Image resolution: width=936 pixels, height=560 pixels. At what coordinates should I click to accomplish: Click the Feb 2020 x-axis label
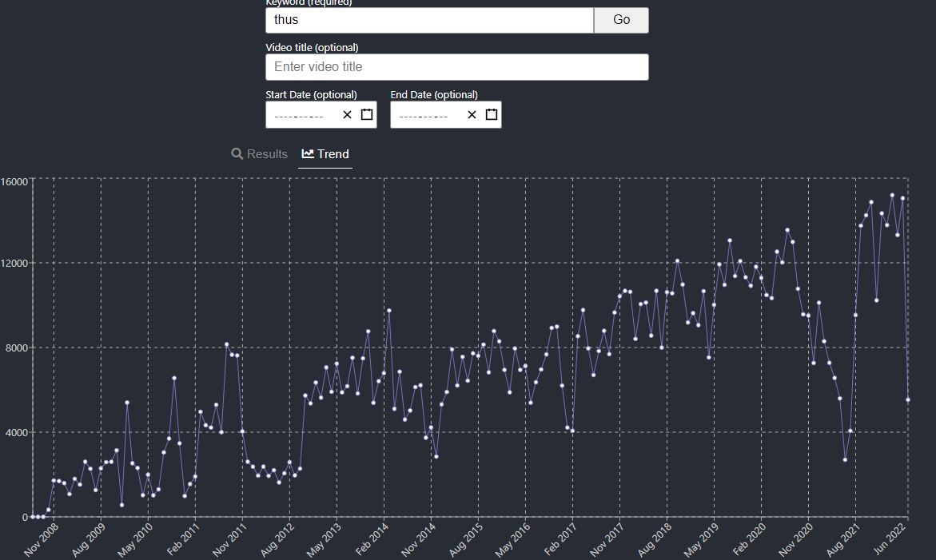(x=749, y=540)
